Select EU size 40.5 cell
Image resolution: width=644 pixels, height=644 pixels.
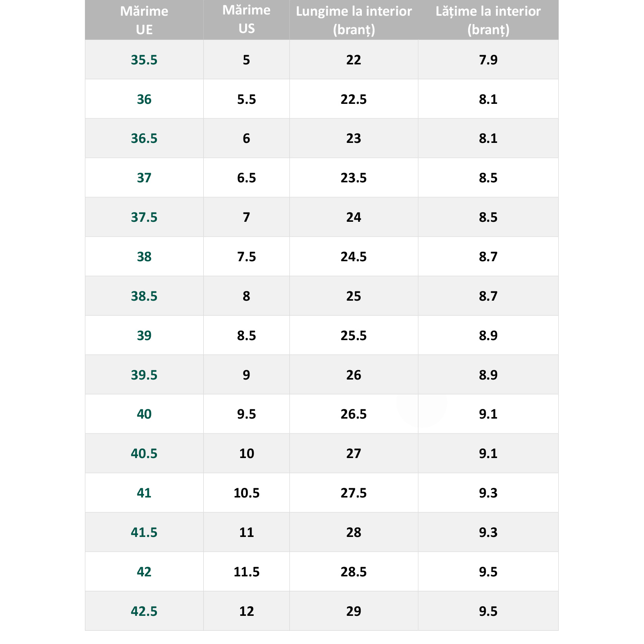pos(144,453)
